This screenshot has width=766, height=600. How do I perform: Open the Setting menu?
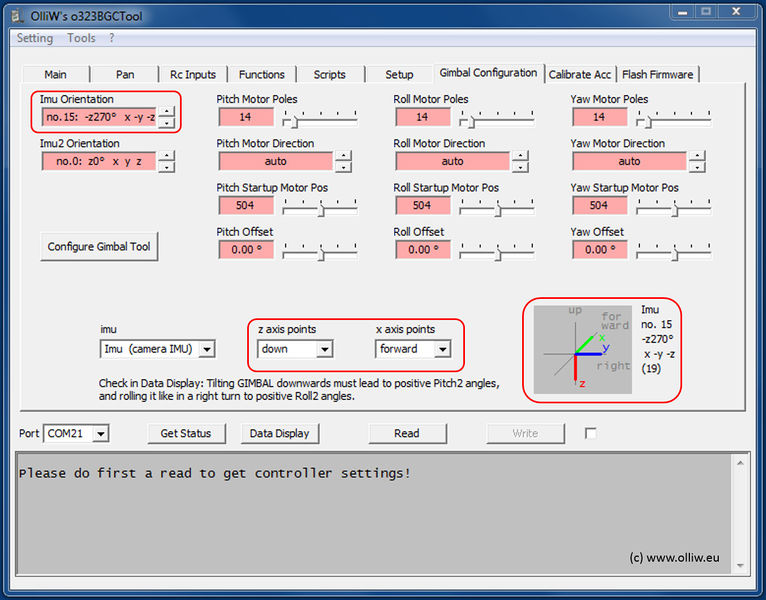(x=35, y=38)
